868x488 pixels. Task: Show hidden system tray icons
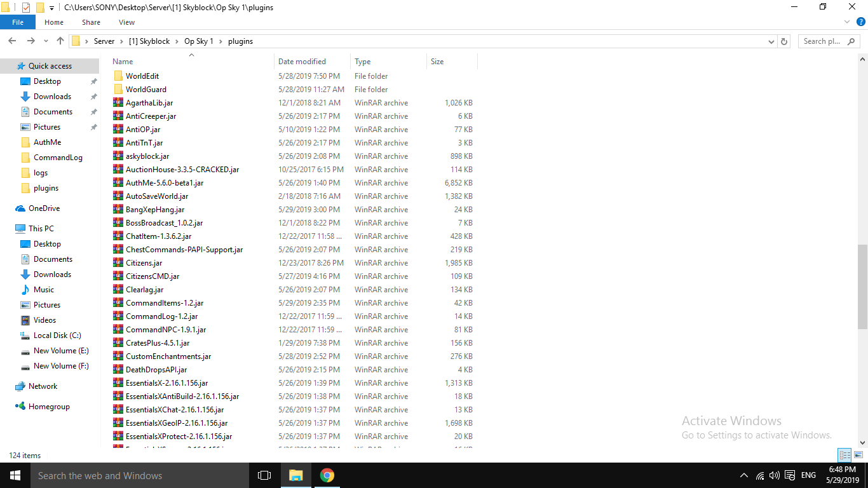pos(744,475)
